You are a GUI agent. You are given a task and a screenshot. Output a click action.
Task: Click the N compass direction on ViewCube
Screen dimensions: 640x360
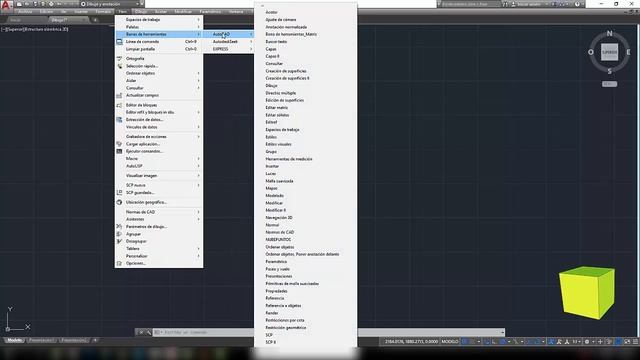coord(609,33)
